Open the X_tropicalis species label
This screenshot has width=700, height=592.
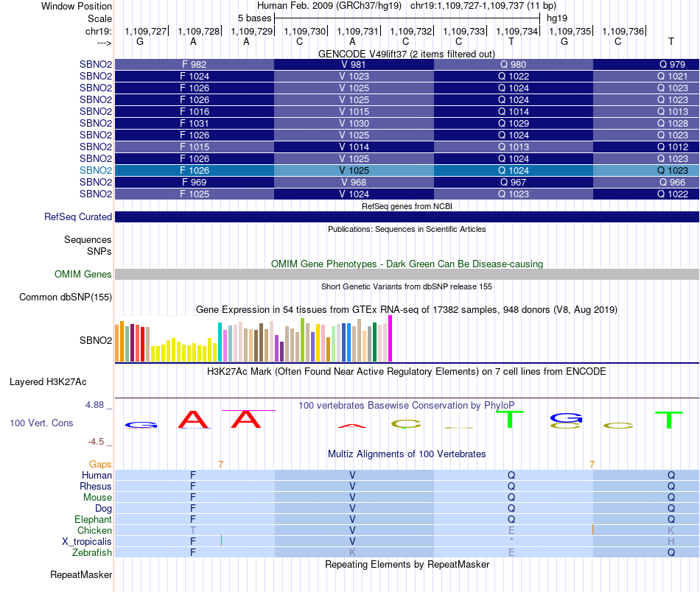87,542
